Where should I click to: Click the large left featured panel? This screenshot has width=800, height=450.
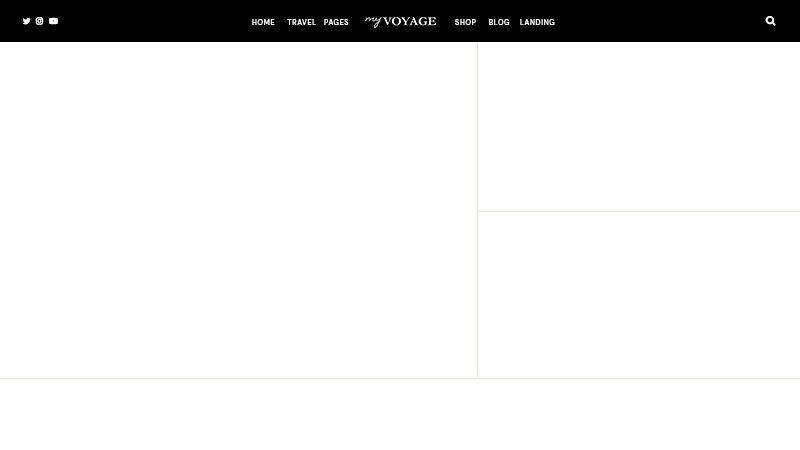238,210
